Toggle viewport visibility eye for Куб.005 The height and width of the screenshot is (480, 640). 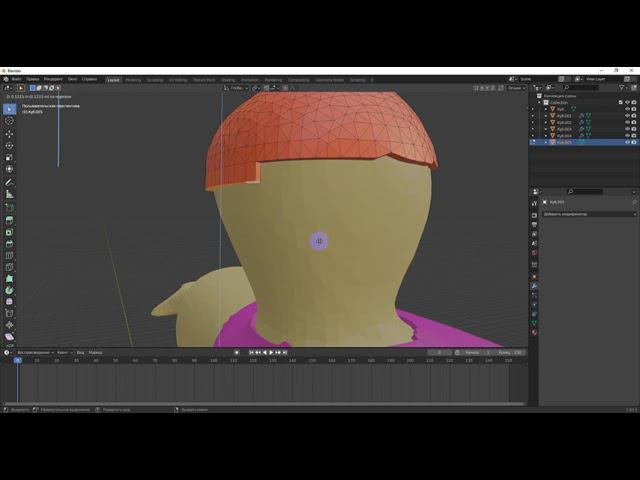pos(627,142)
